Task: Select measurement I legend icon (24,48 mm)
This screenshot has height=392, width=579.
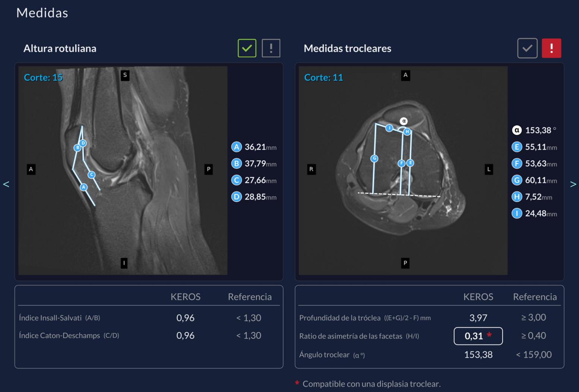Action: coord(517,213)
